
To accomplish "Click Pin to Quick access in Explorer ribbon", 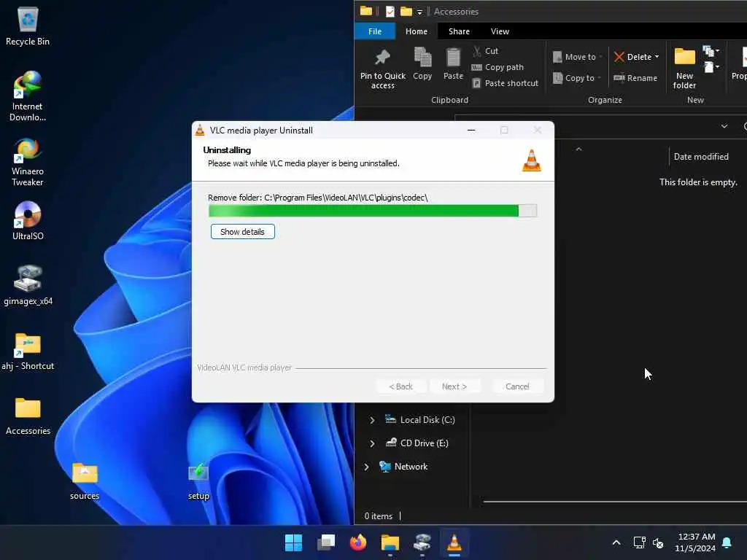I will 382,69.
